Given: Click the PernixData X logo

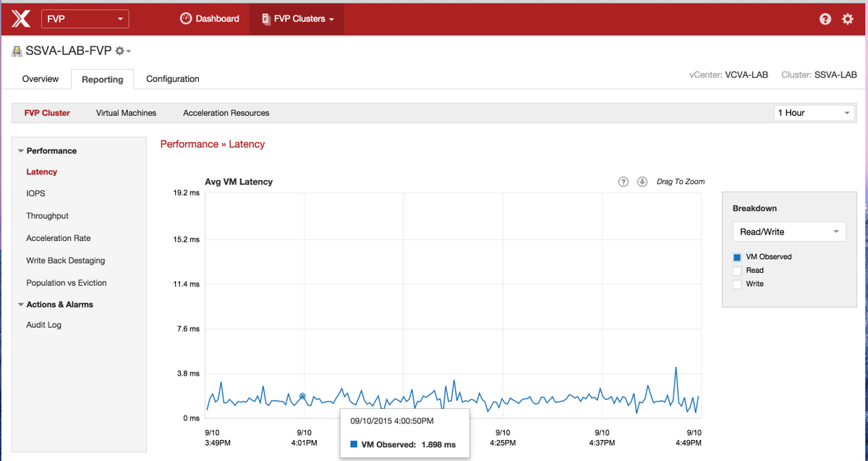Looking at the screenshot, I should coord(21,19).
